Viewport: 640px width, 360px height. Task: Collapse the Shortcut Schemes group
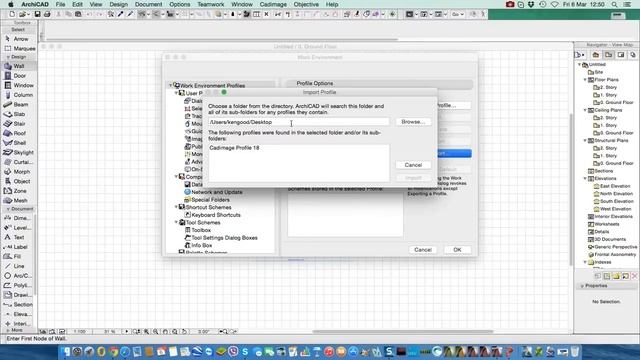[176, 207]
